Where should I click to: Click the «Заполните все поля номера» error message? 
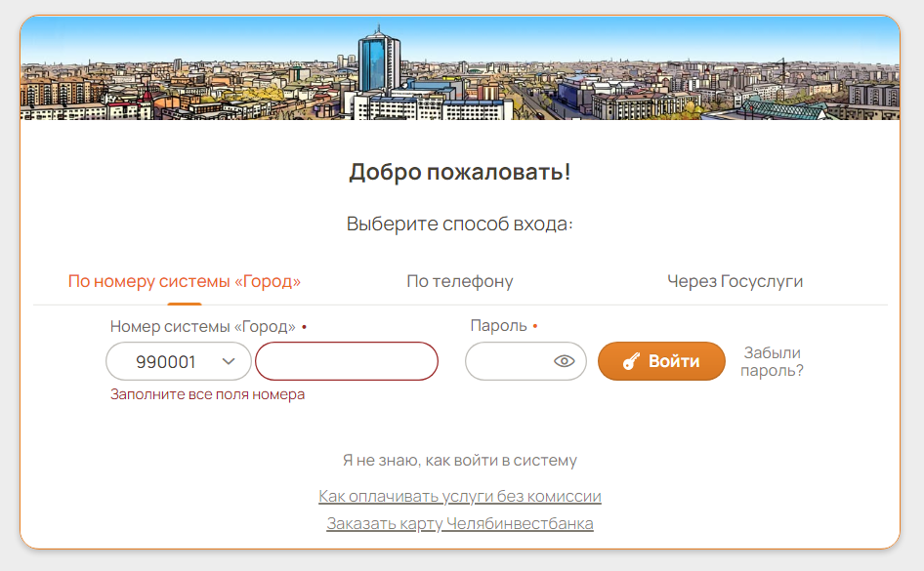207,394
